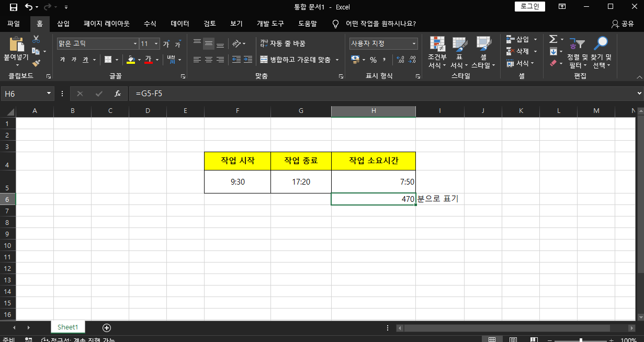Image resolution: width=644 pixels, height=342 pixels.
Task: Click the Clear eraser icon
Action: pyautogui.click(x=553, y=63)
